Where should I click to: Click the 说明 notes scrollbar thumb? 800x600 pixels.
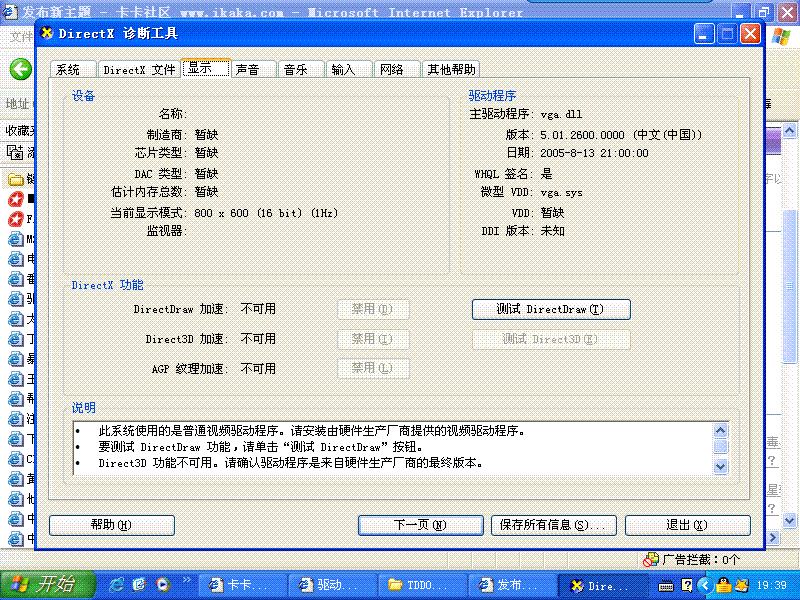(x=720, y=447)
